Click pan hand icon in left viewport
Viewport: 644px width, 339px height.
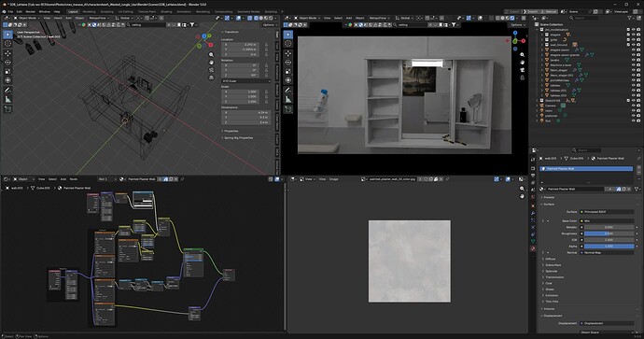(x=212, y=63)
